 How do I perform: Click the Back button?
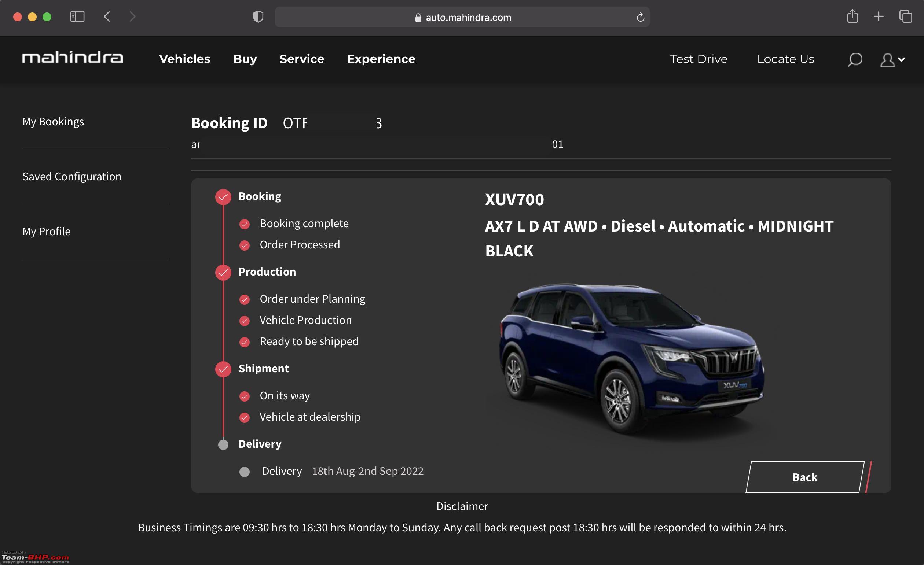(805, 477)
